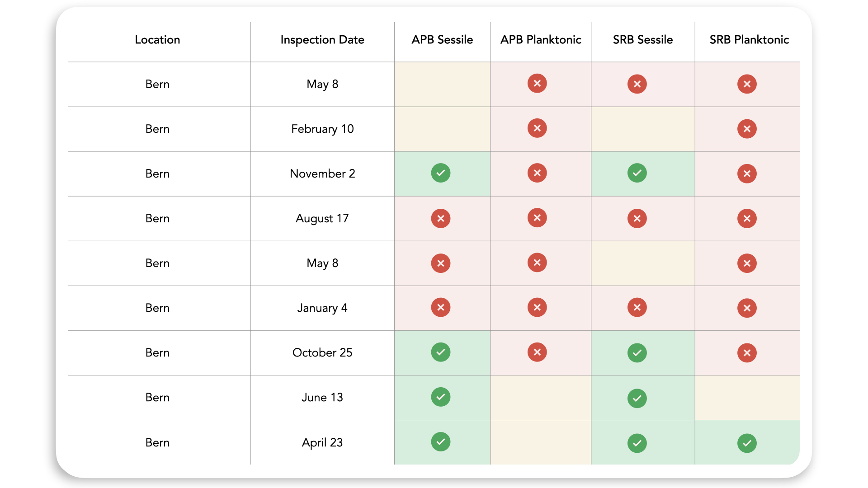This screenshot has width=868, height=488.
Task: Click the APB Planktonic column header
Action: click(540, 40)
